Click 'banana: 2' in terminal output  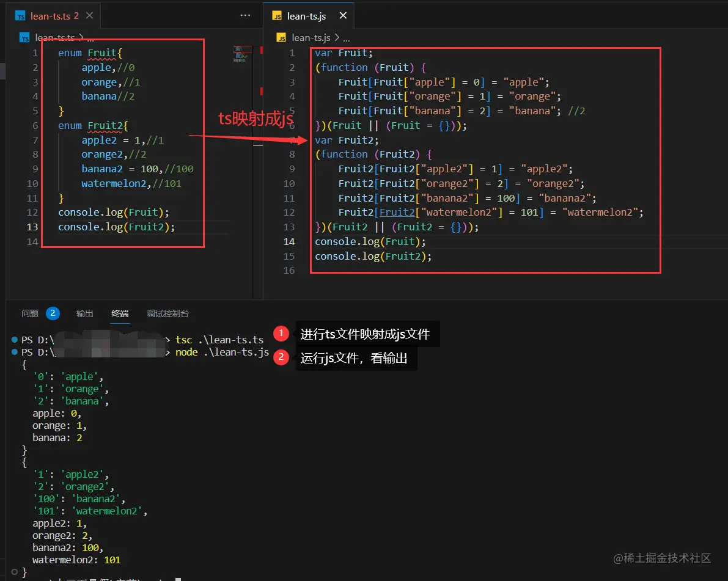[57, 438]
